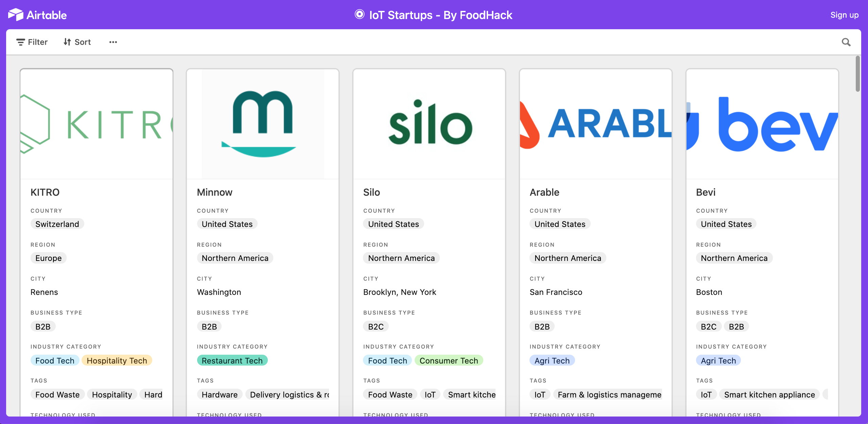The width and height of the screenshot is (868, 424).
Task: Click the Airtable logo
Action: pyautogui.click(x=37, y=15)
